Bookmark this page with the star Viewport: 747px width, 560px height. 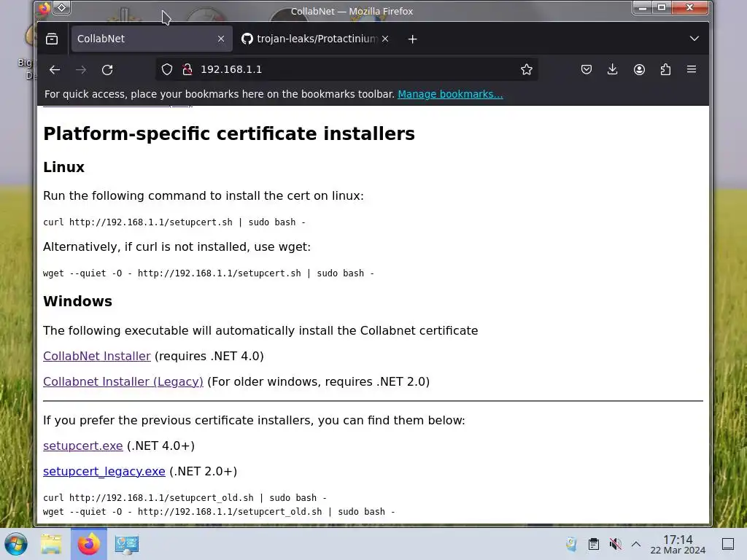pos(527,69)
